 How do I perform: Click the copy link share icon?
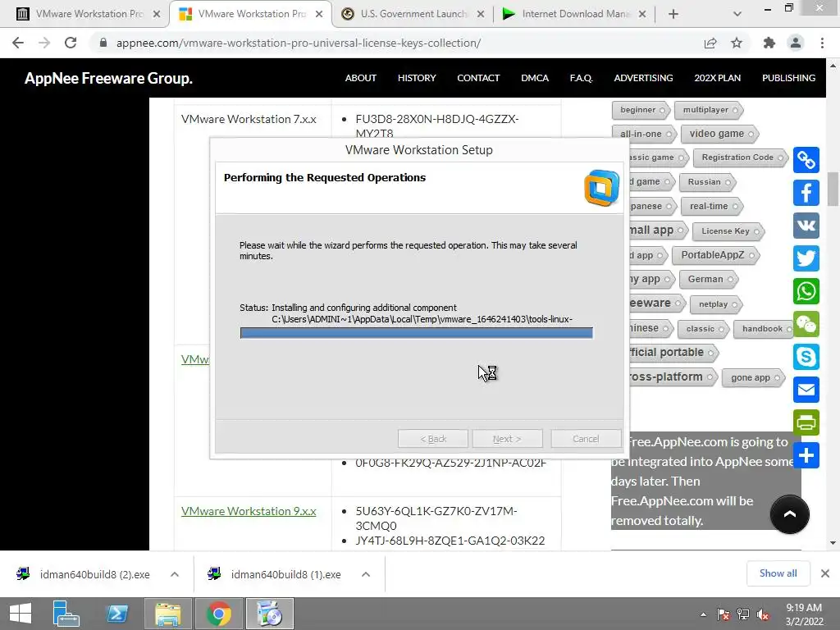pos(806,160)
